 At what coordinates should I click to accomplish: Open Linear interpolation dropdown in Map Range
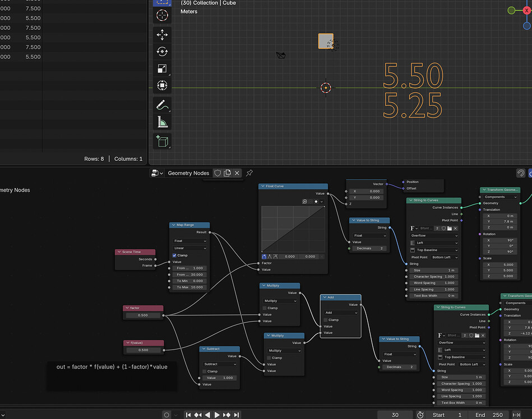pyautogui.click(x=189, y=248)
